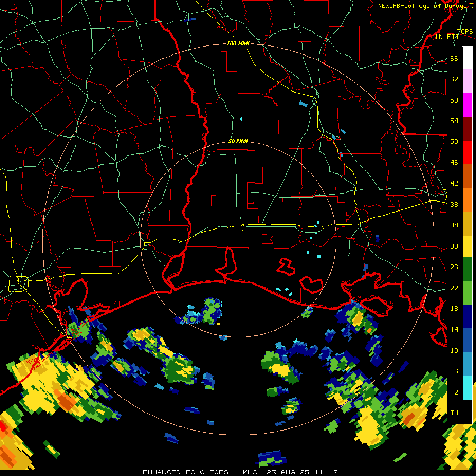Click the legend value 46
Image resolution: width=476 pixels, height=476 pixels.
click(454, 163)
